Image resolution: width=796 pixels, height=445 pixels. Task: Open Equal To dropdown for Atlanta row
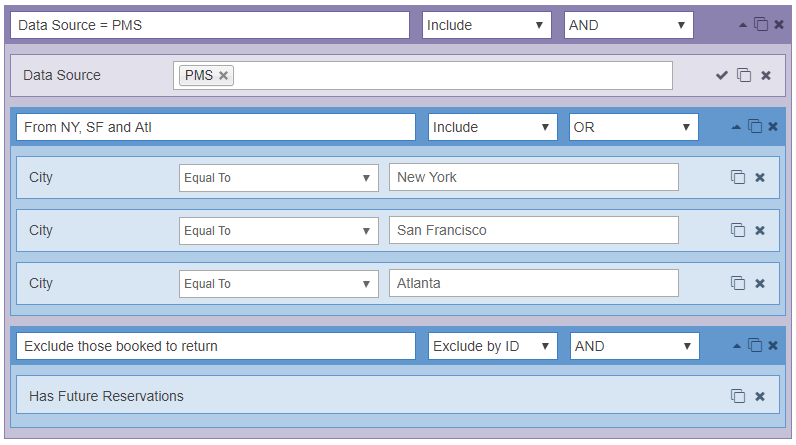[279, 284]
